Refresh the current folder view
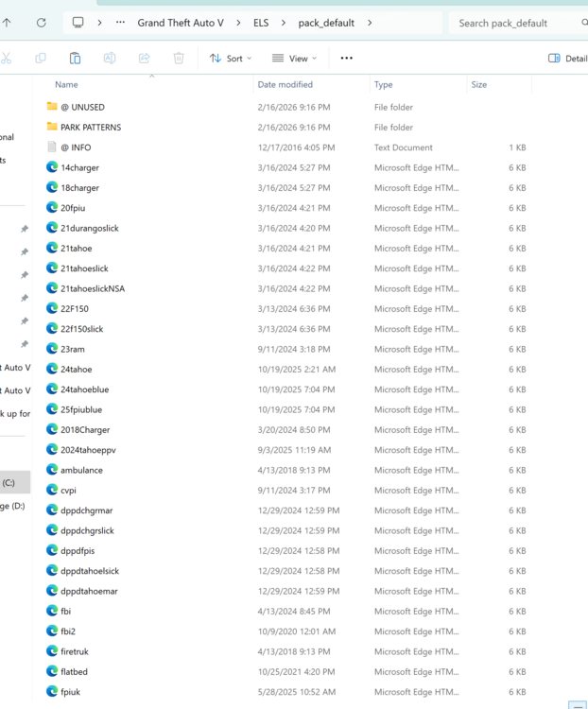 (42, 23)
